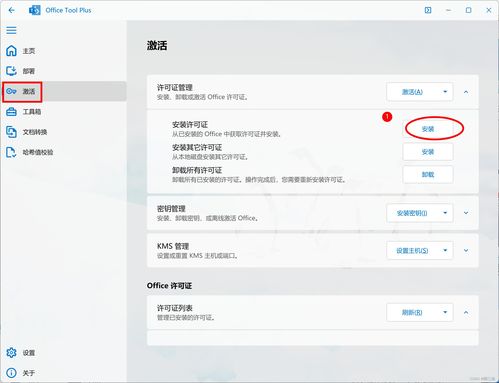Open the 设置 gear icon
This screenshot has width=499, height=383.
click(11, 352)
